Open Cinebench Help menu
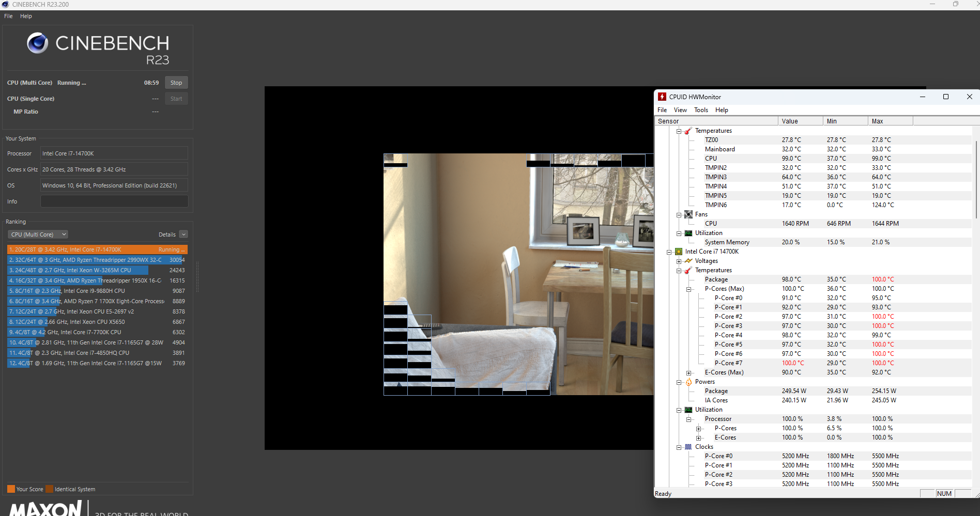The height and width of the screenshot is (516, 980). [26, 16]
